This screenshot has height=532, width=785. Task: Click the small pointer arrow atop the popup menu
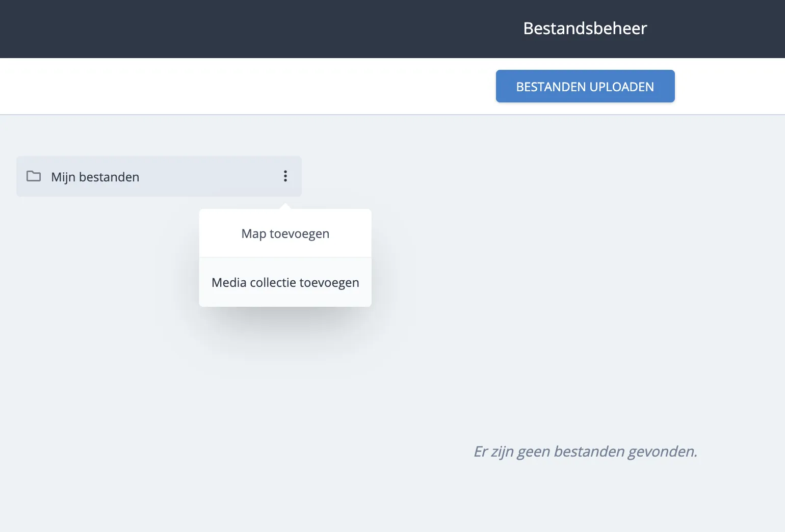285,206
